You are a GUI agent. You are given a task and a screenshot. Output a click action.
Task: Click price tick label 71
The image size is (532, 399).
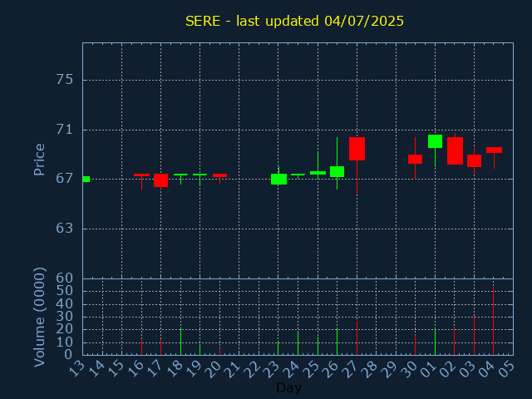tap(65, 130)
